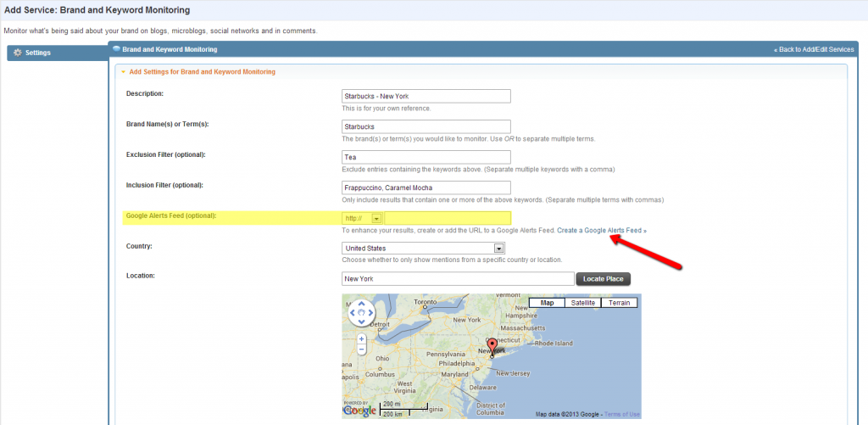The width and height of the screenshot is (868, 425).
Task: Click the Settings gear icon
Action: pyautogui.click(x=17, y=53)
